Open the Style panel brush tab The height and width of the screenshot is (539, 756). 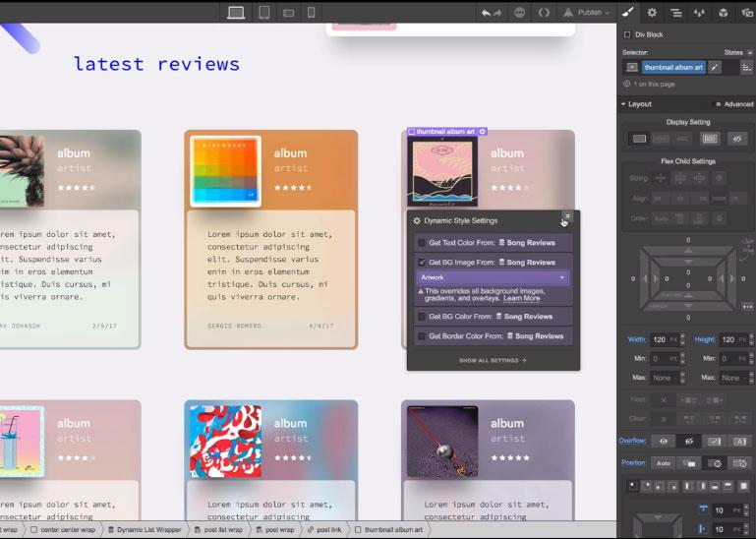[628, 13]
